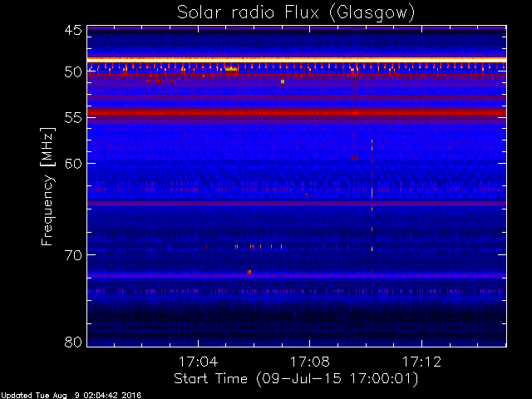Click the vertical burst streak after 17:10
This screenshot has height=399, width=532.
(372, 206)
